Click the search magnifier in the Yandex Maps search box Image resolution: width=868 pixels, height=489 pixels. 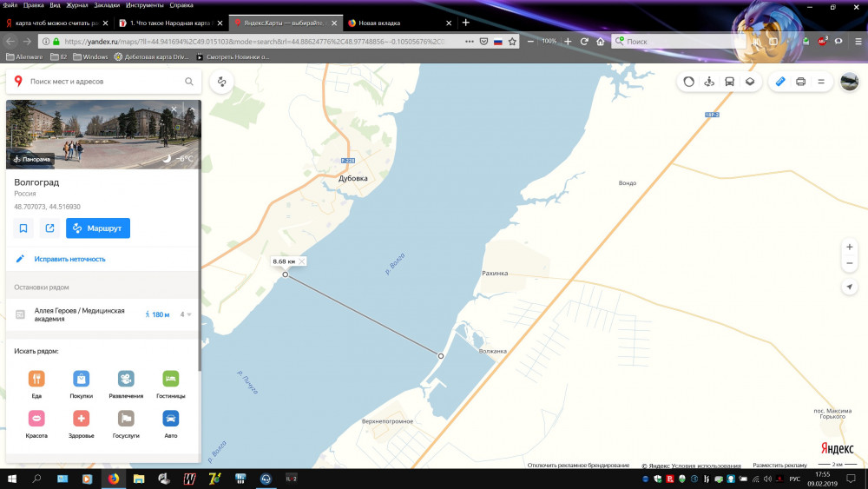[188, 82]
